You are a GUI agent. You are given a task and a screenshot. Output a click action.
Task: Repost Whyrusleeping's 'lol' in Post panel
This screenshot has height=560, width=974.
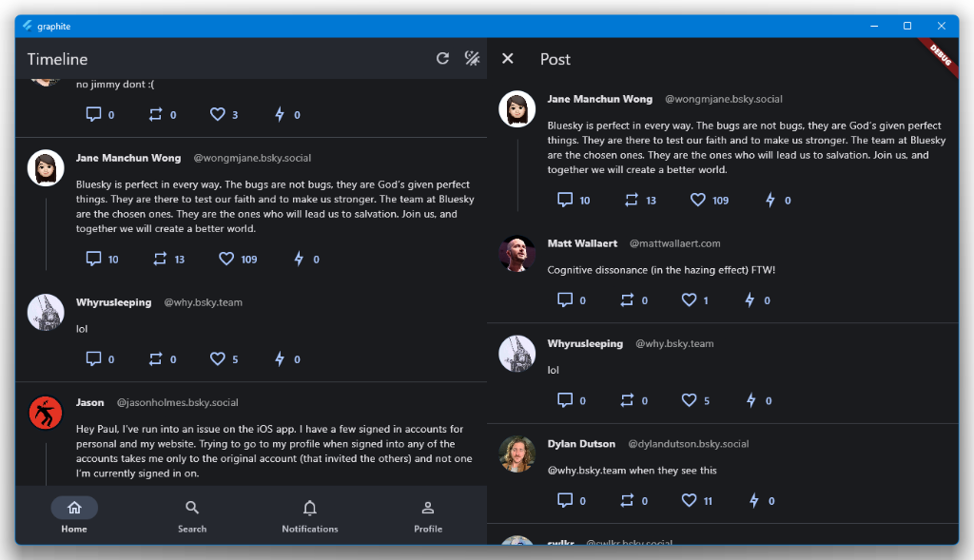627,400
